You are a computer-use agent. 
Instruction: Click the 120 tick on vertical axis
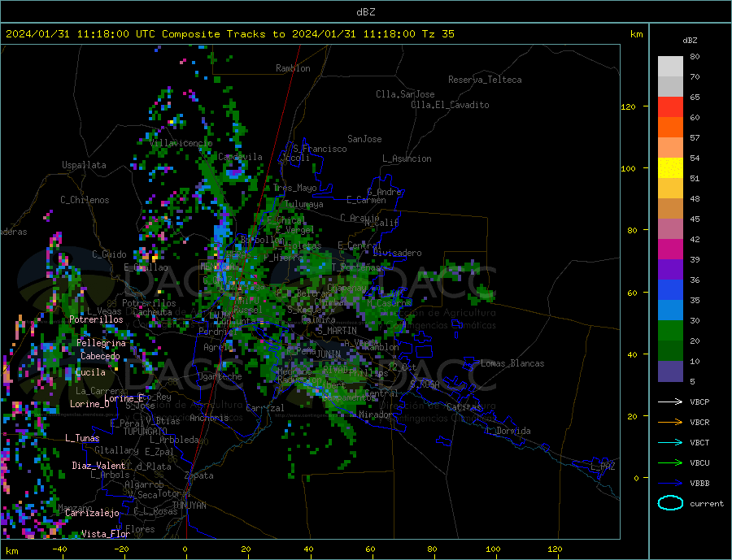(x=629, y=106)
